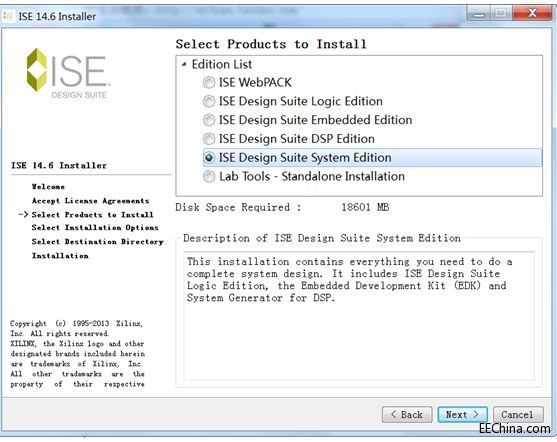Click 'Accept License Agreements' step
This screenshot has height=442, width=557.
click(91, 201)
